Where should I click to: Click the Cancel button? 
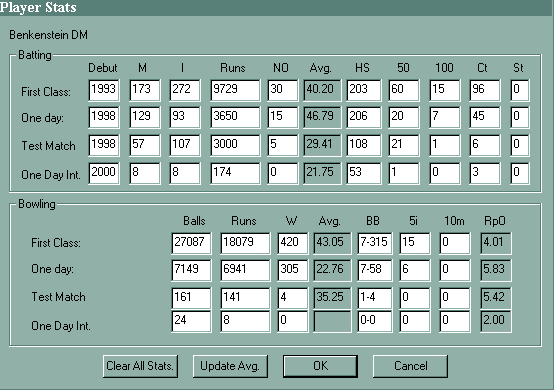click(x=410, y=366)
